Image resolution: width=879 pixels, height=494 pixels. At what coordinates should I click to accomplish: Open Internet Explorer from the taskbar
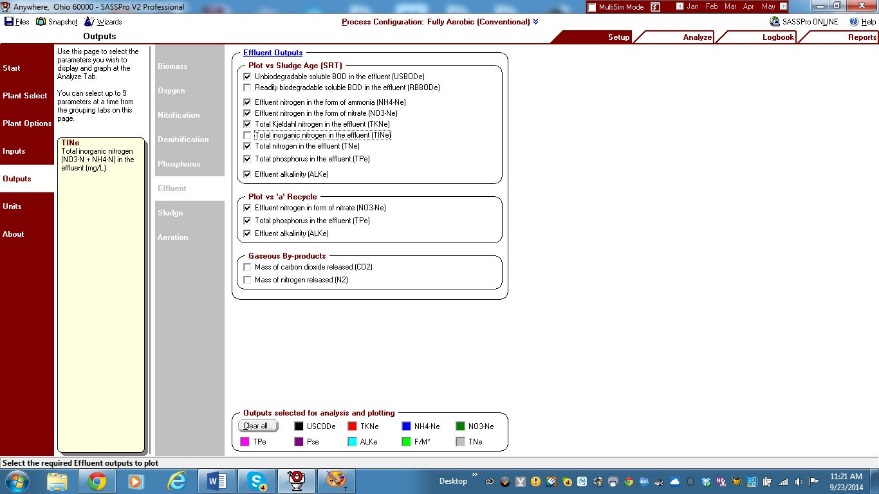177,481
